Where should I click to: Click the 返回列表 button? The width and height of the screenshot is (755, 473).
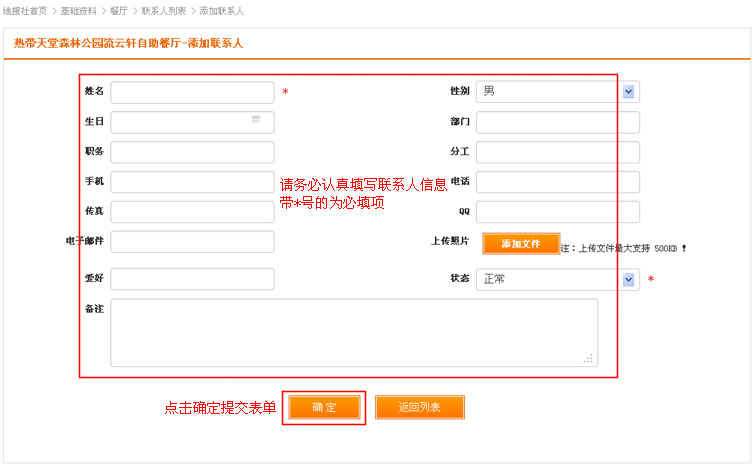419,407
